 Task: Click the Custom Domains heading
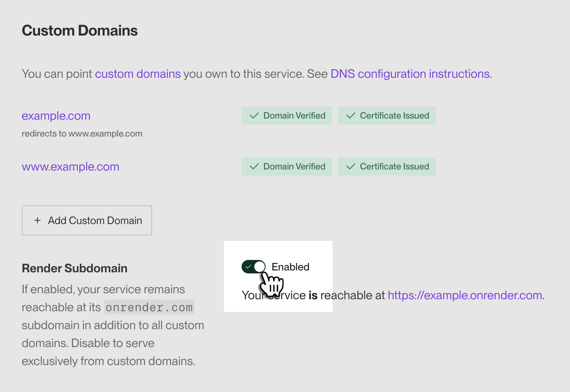click(80, 30)
